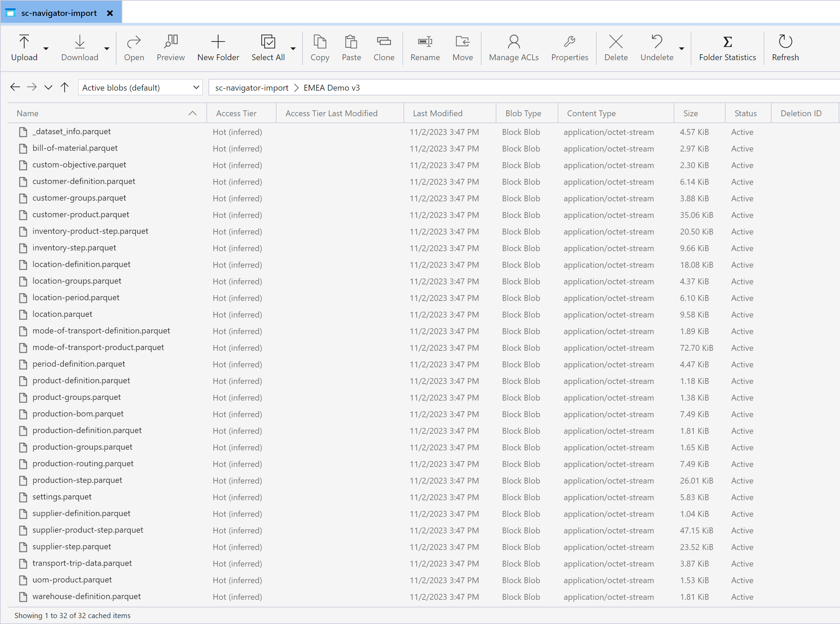Select period-definition.parquet file
840x624 pixels.
tap(78, 364)
